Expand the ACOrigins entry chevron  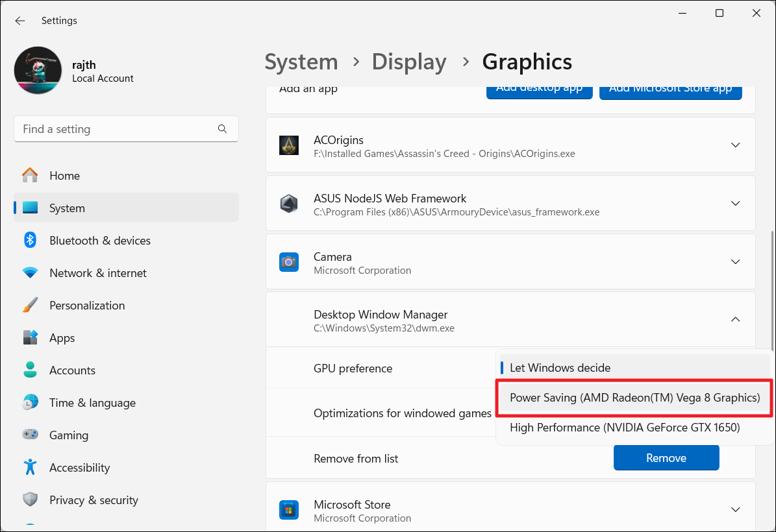coord(735,145)
